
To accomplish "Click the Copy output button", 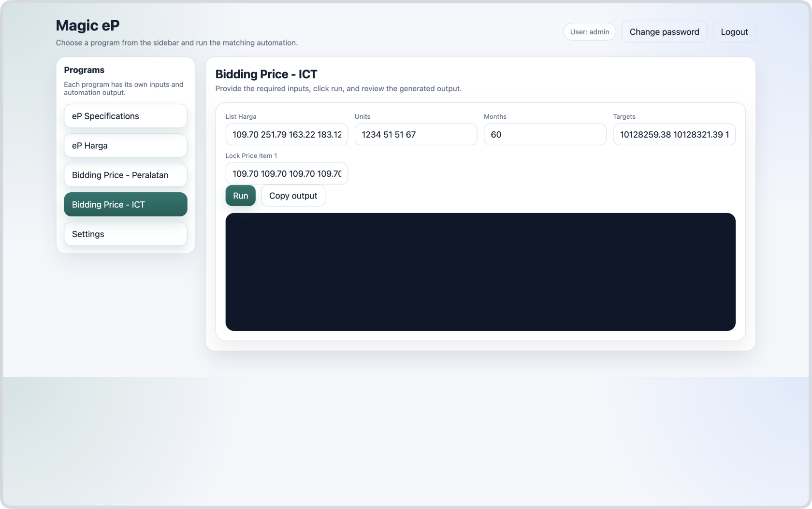I will 293,196.
